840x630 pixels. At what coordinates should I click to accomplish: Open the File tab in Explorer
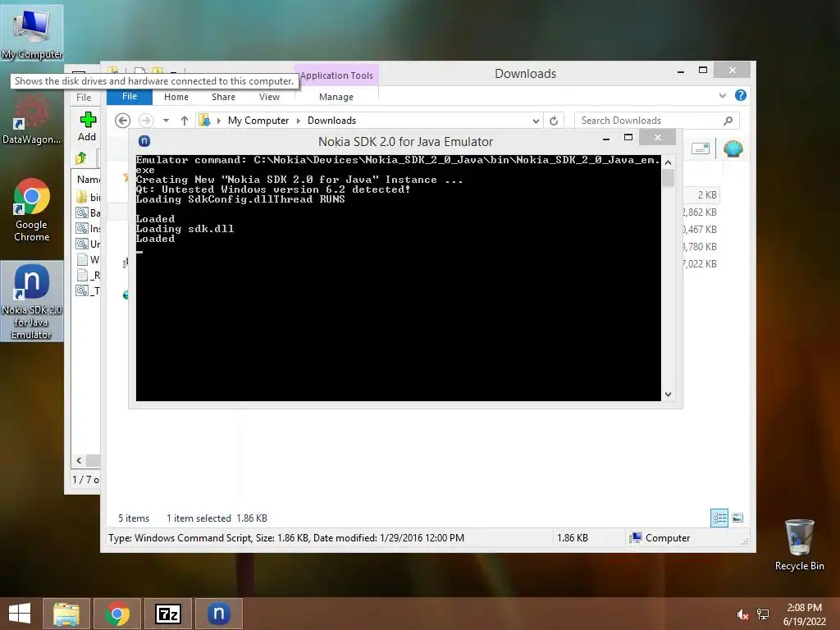pyautogui.click(x=130, y=97)
